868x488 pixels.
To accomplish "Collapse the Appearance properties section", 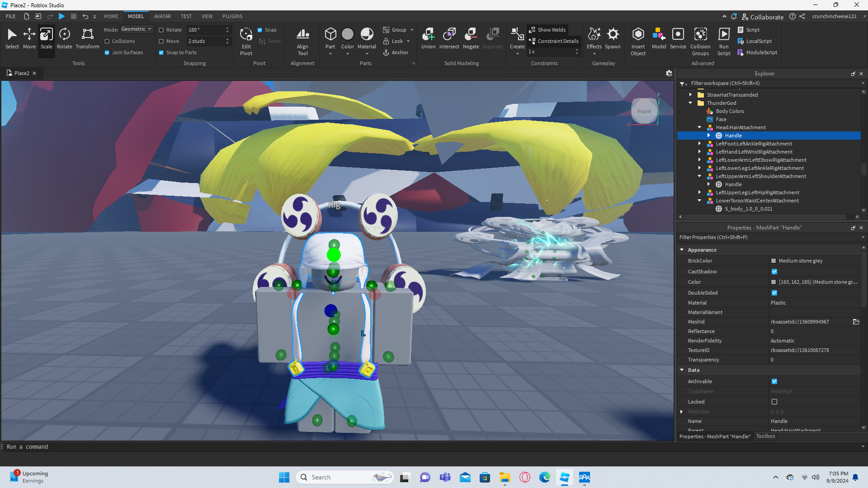I will [682, 250].
